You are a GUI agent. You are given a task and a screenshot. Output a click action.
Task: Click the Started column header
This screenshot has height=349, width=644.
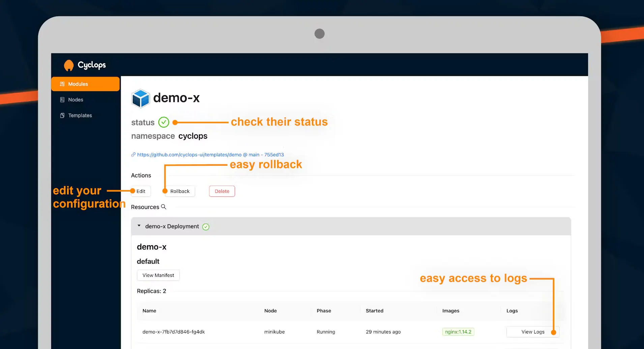tap(375, 311)
